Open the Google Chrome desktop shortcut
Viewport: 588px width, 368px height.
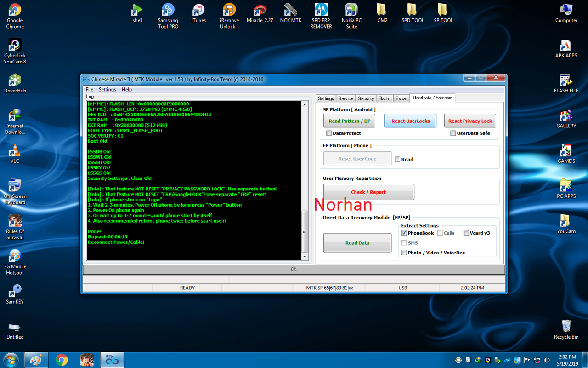tap(15, 16)
